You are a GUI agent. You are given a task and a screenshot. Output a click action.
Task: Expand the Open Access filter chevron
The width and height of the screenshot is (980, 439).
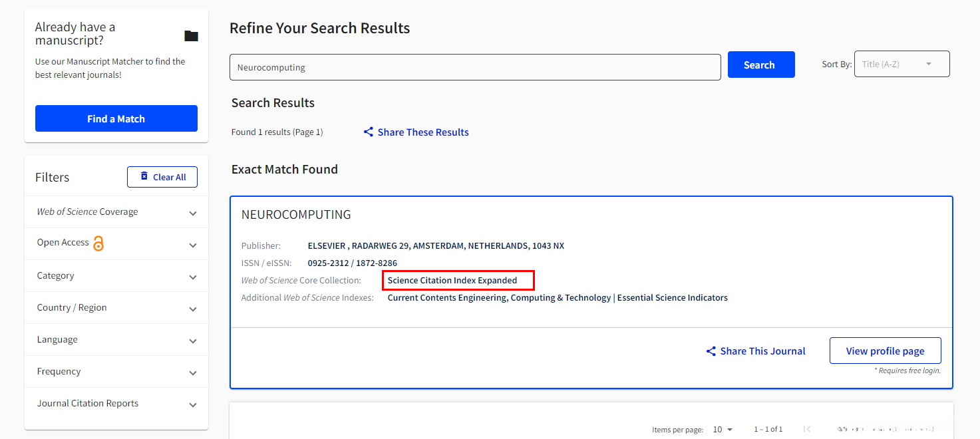[x=193, y=245]
